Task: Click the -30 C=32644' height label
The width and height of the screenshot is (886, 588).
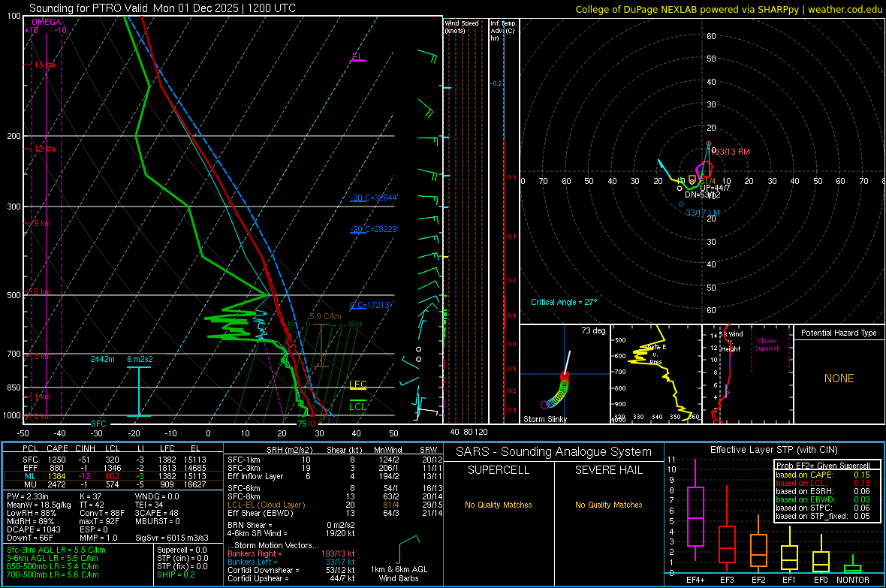Action: click(374, 198)
